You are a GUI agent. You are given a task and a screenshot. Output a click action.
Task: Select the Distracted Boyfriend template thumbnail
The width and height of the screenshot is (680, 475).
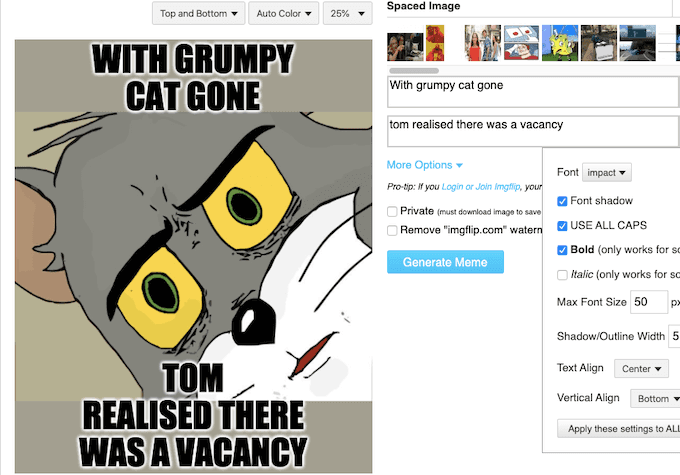tap(483, 43)
